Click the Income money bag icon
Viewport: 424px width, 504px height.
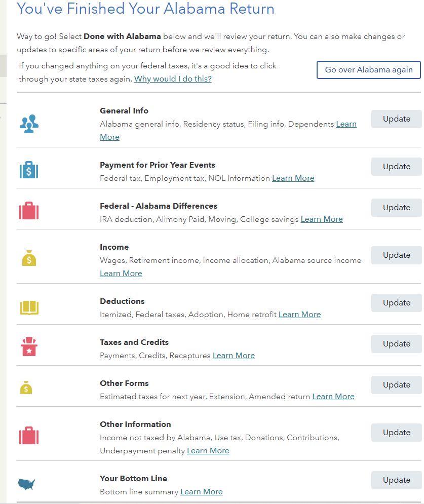pyautogui.click(x=29, y=258)
